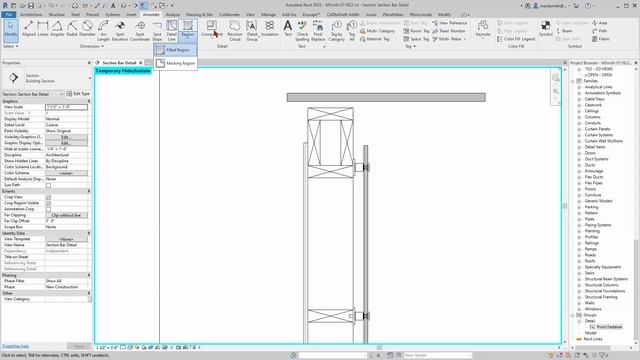Pick the Filled Region option

(176, 50)
